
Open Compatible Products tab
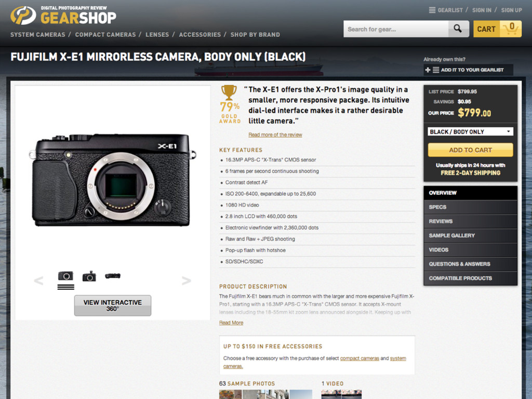tap(470, 278)
